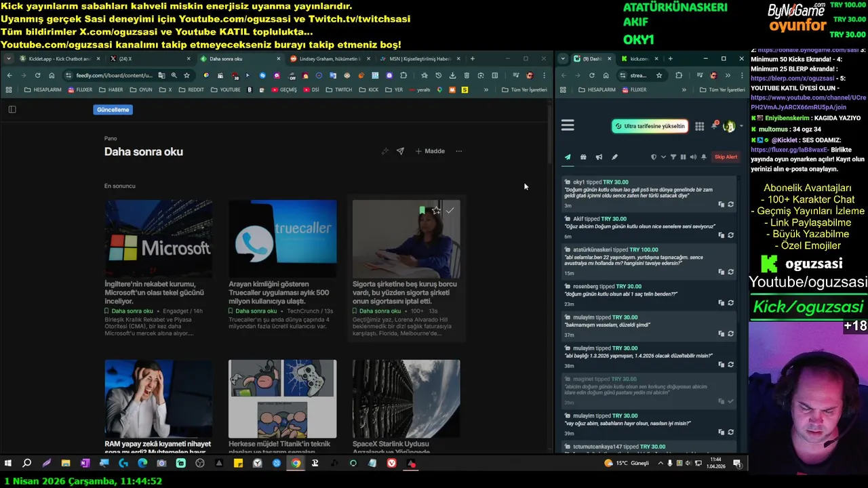
Task: Open the downloads icon in the Feedly browser toolbar
Action: point(452,75)
